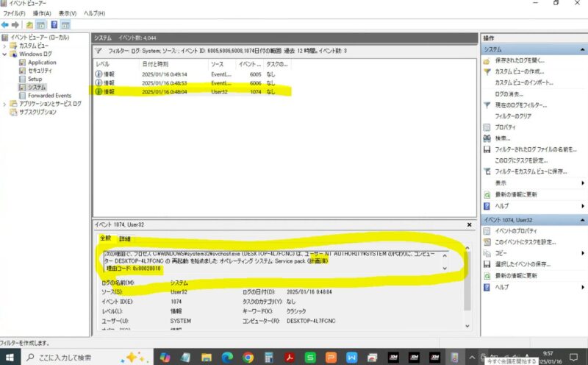Click the Back arrow in the toolbar

5,25
